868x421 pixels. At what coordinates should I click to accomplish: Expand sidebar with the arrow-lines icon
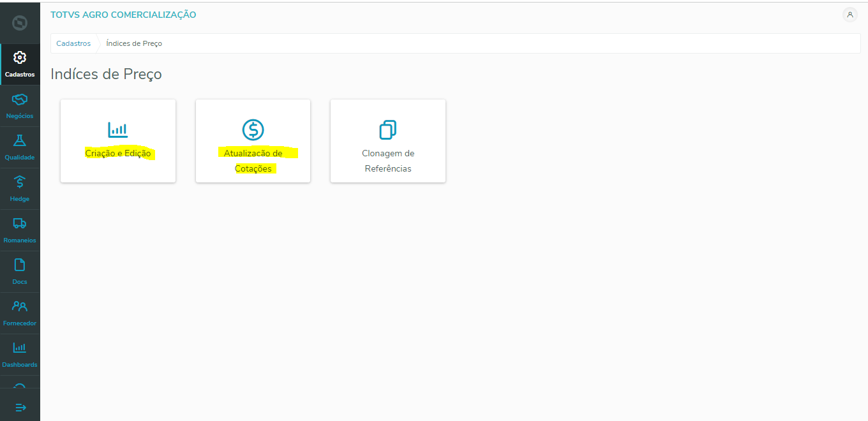20,407
